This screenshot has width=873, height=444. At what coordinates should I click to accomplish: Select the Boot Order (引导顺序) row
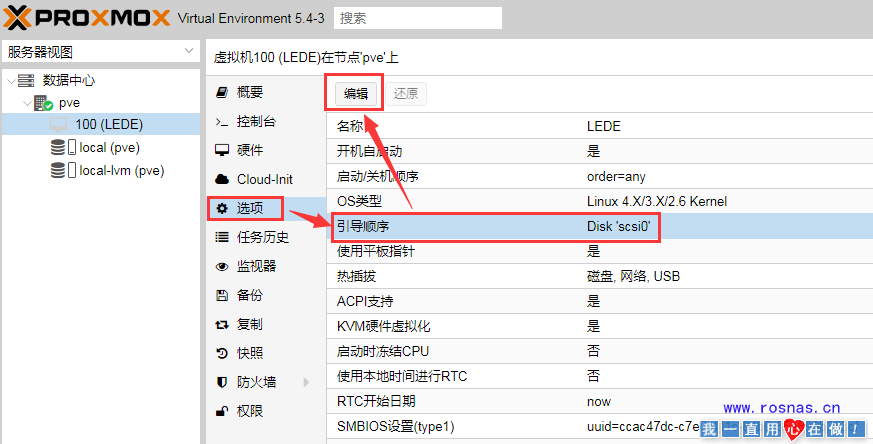(600, 226)
